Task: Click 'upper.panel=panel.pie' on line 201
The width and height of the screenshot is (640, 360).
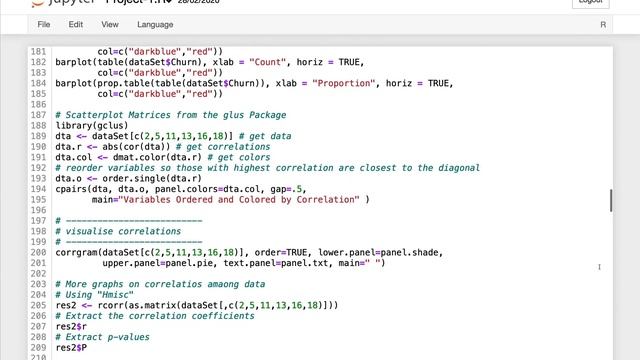Action: [158, 263]
